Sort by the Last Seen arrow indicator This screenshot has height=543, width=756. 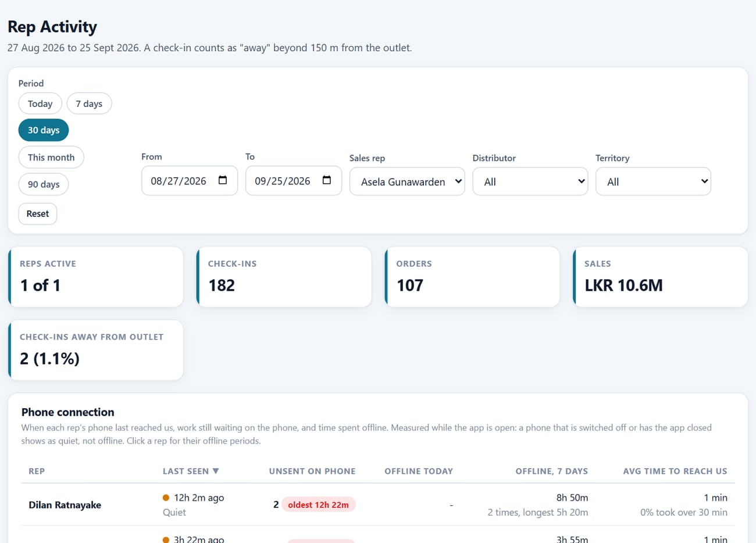click(x=216, y=471)
